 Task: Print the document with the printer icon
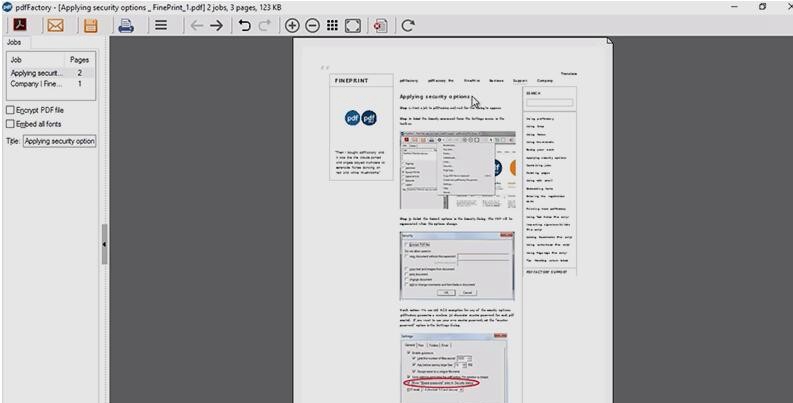(x=126, y=25)
